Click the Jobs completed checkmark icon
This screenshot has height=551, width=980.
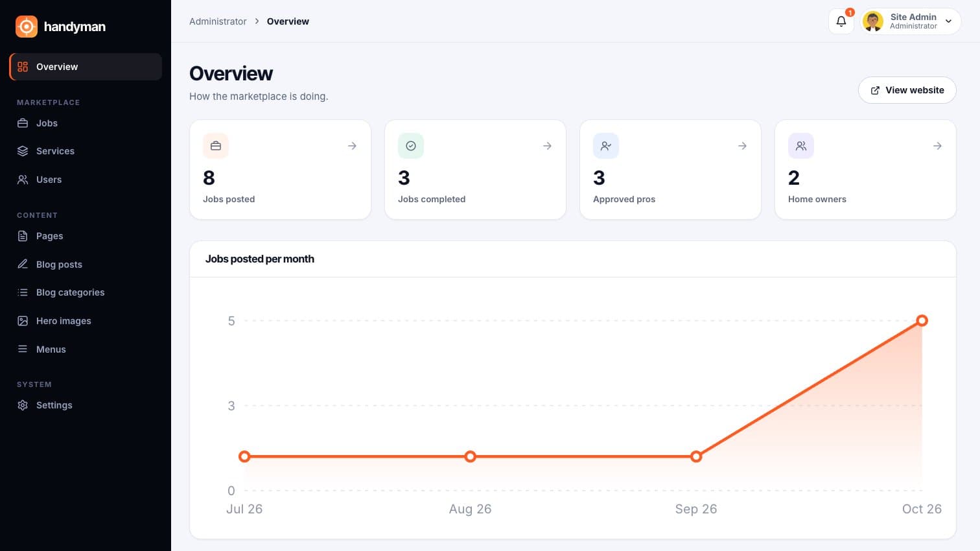[x=411, y=146]
